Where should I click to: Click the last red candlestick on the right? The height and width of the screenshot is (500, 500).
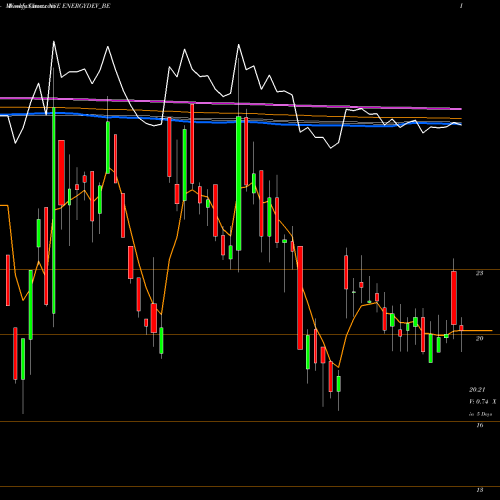(461, 328)
